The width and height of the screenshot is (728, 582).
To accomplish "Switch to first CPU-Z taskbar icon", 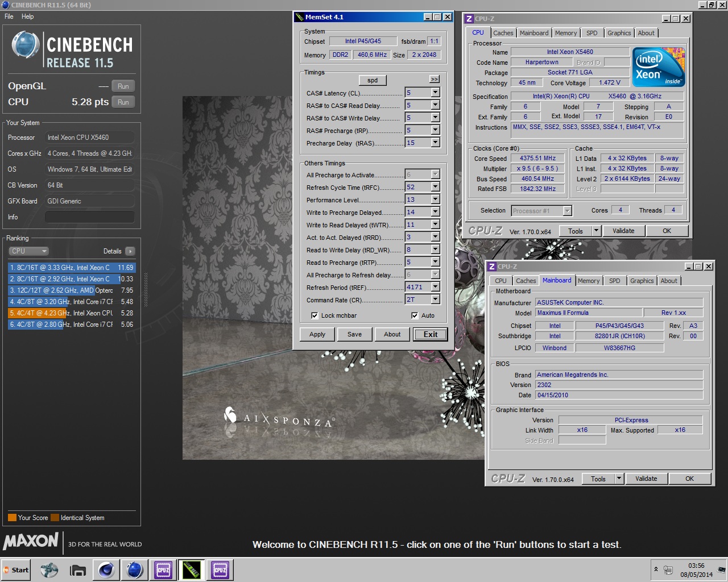I will tap(163, 570).
